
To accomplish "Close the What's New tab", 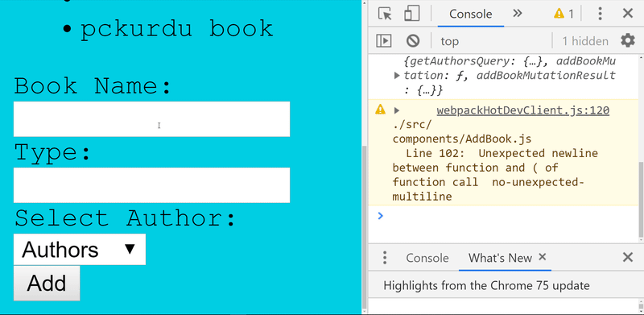I will point(542,257).
